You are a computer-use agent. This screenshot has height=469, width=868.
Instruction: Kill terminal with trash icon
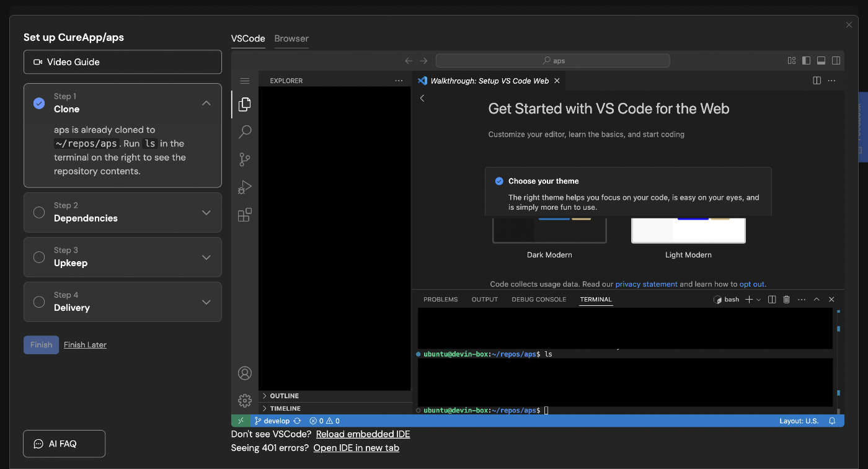[787, 299]
